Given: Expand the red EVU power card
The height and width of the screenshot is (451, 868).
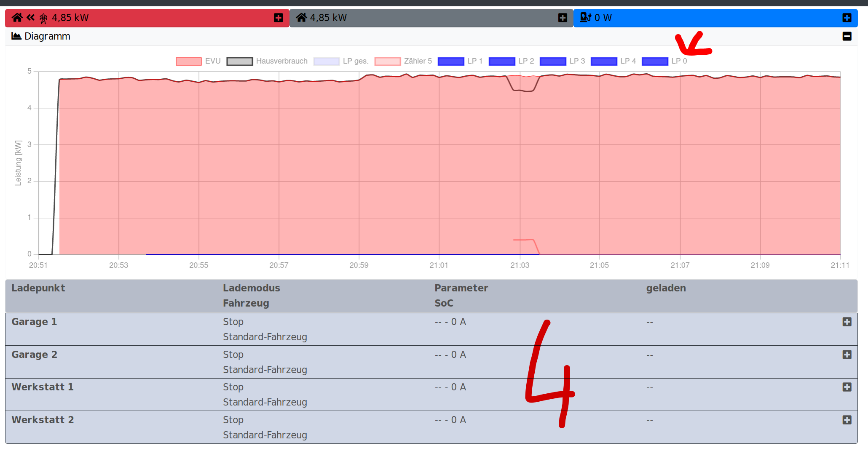Looking at the screenshot, I should point(278,18).
